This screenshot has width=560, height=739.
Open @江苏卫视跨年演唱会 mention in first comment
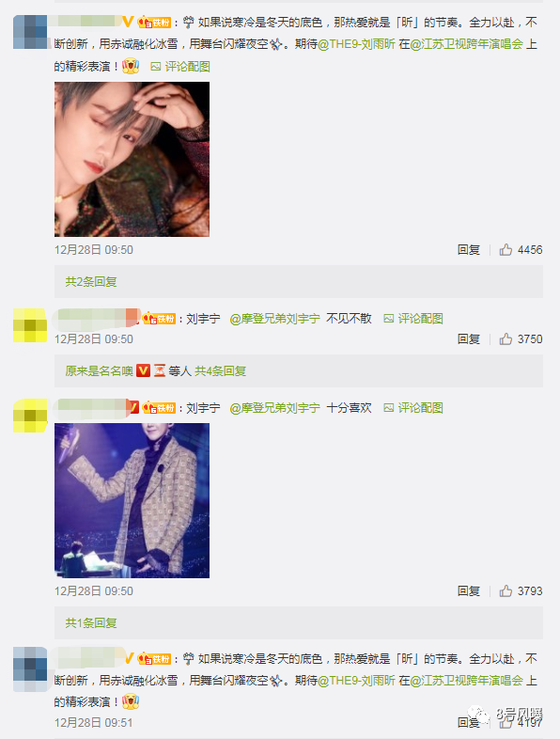click(467, 44)
